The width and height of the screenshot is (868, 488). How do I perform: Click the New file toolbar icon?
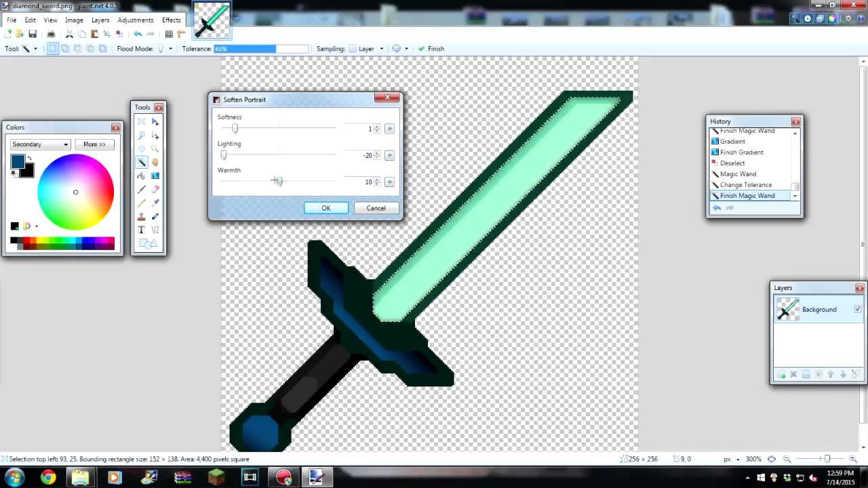8,34
